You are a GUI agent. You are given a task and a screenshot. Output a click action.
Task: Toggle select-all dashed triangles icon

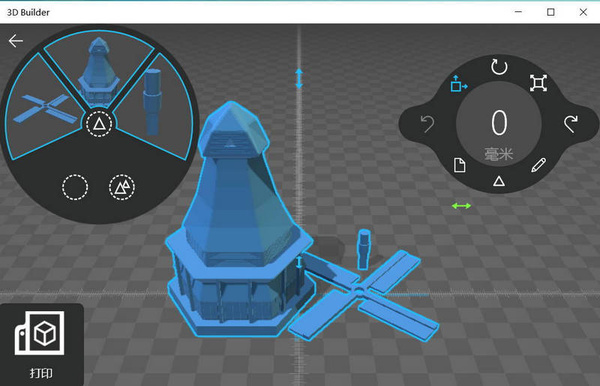tap(122, 187)
